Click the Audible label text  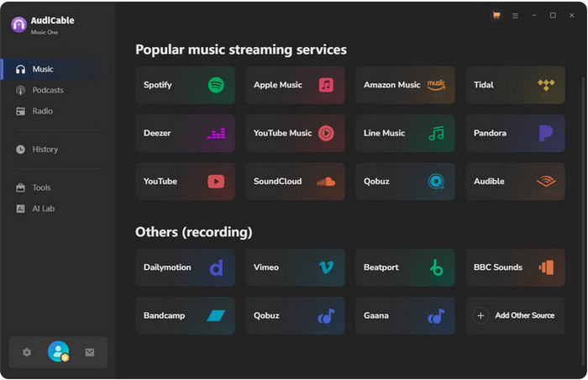coord(489,182)
